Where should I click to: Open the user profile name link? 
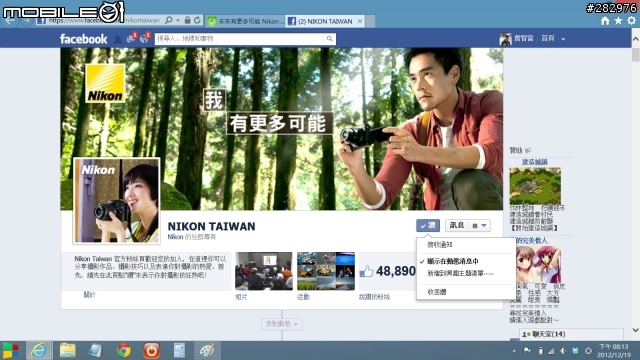coord(524,38)
